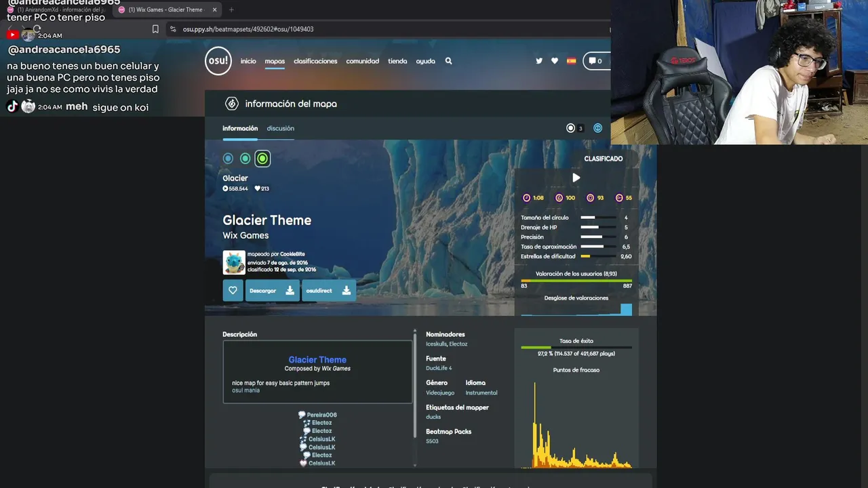Click the playcount 558.544 stat
Screen dimensions: 868x488
(x=235, y=188)
